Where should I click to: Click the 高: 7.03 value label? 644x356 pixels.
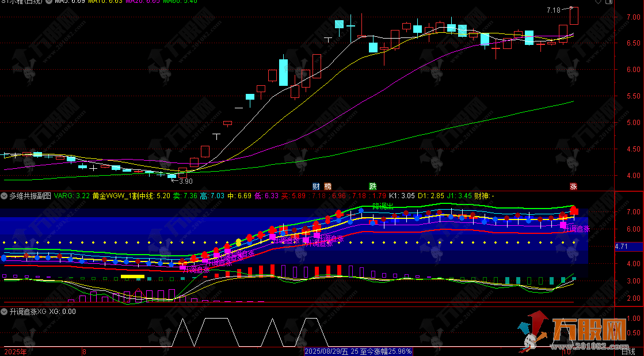212,196
